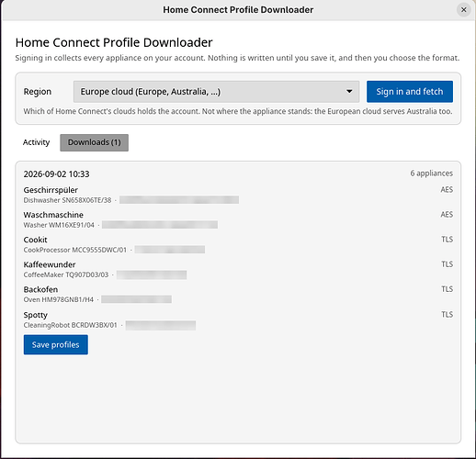The height and width of the screenshot is (459, 476).
Task: Close the Home Connect Profile Downloader window
Action: pyautogui.click(x=463, y=10)
